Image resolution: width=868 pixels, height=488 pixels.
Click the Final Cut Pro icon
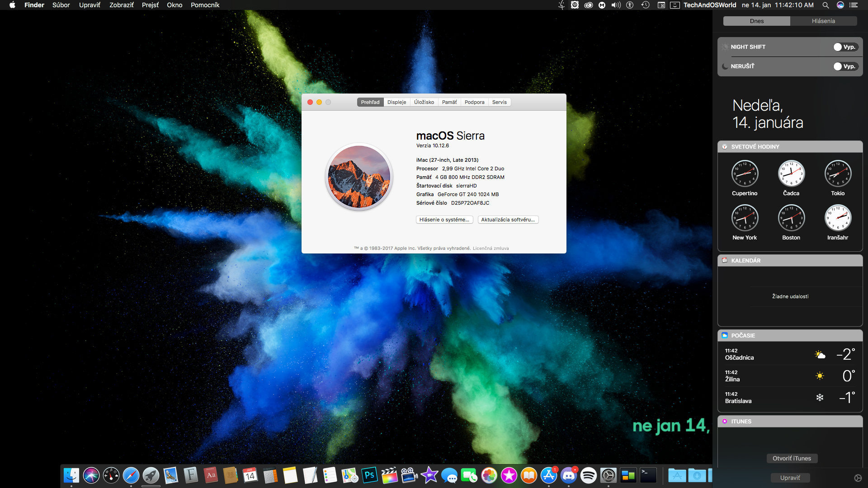pyautogui.click(x=389, y=476)
